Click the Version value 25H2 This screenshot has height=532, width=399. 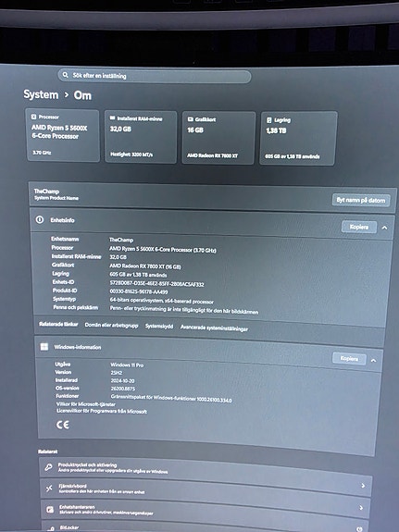(117, 373)
